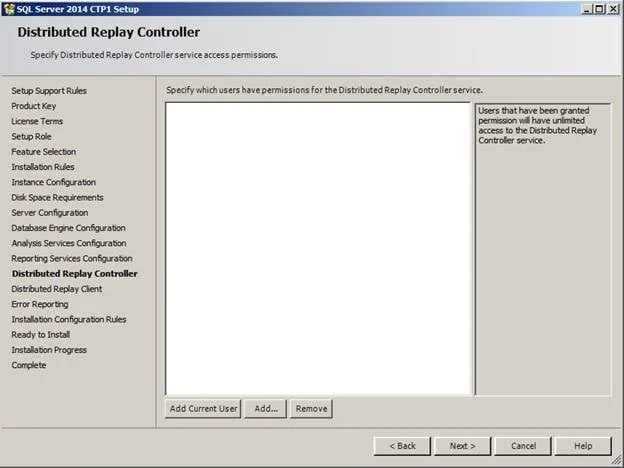
Task: Go back with the < Back button
Action: 402,446
